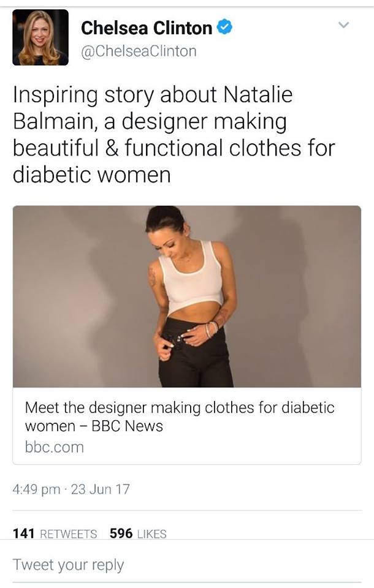The image size is (374, 588).
Task: Open Chelsea Clinton's profile photo
Action: click(x=40, y=37)
